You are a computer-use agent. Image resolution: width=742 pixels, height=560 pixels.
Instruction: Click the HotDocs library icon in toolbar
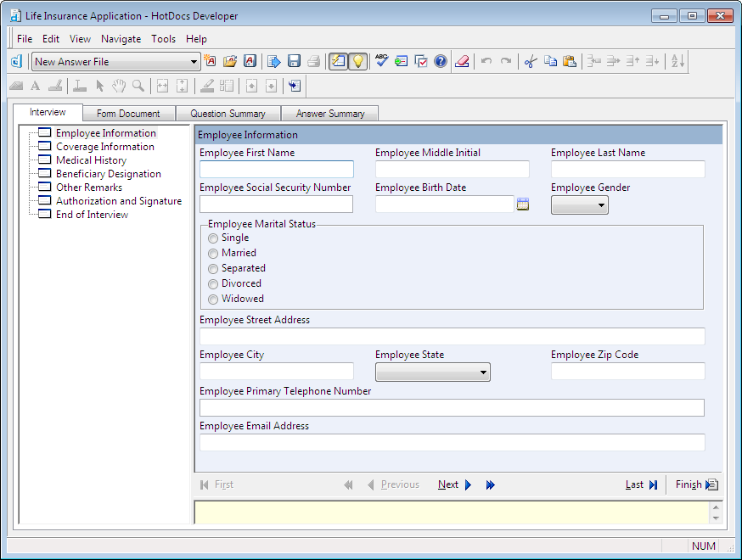point(17,61)
